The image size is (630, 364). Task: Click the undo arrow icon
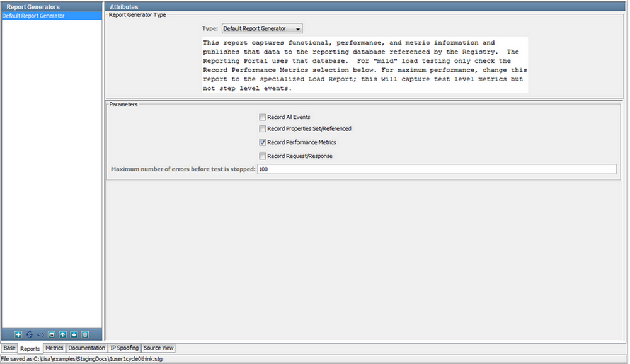coord(40,334)
